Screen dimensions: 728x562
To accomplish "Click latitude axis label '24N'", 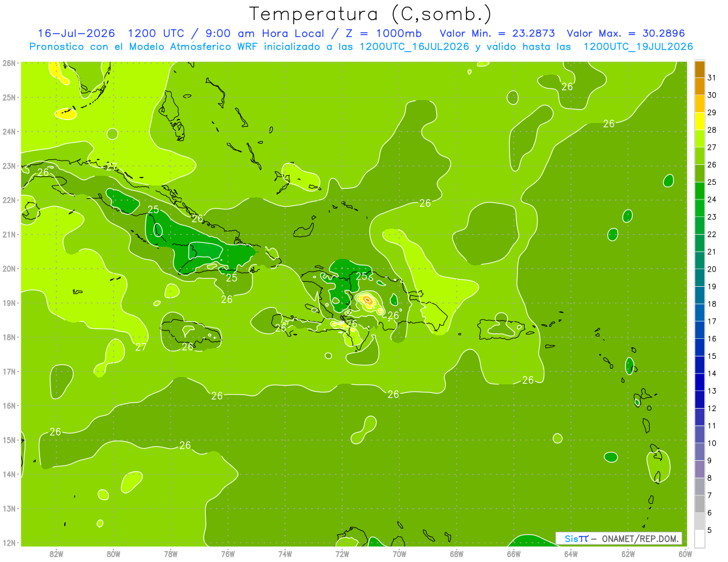I will [9, 132].
